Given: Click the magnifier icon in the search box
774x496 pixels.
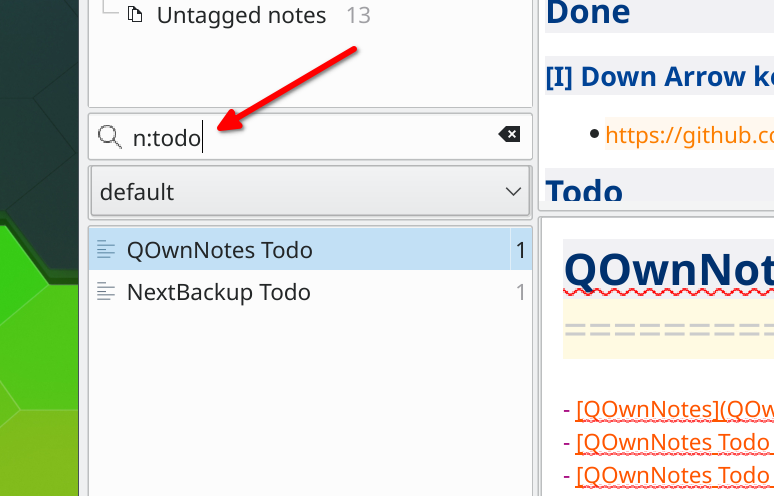Looking at the screenshot, I should (x=109, y=136).
